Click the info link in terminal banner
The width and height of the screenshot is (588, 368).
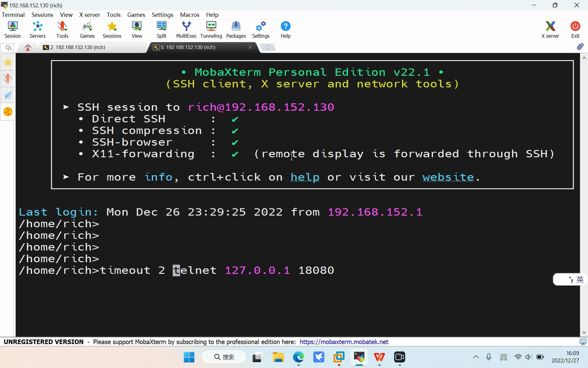point(158,177)
